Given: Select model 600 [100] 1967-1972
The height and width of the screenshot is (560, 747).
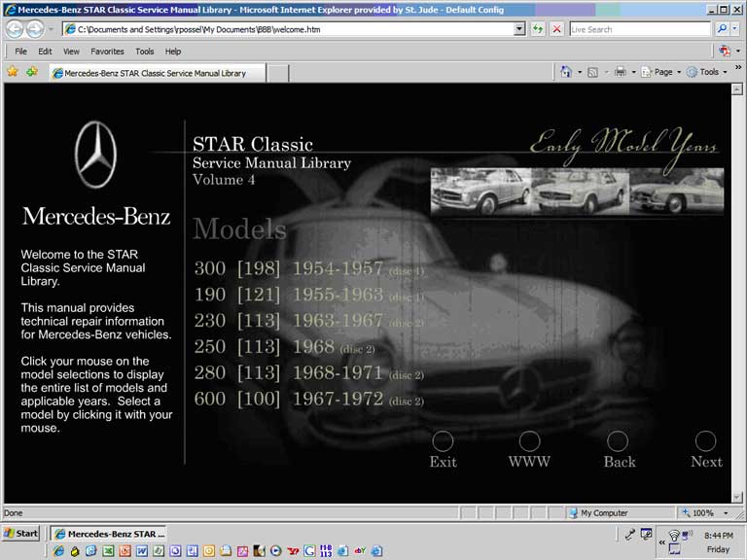Looking at the screenshot, I should tap(308, 399).
